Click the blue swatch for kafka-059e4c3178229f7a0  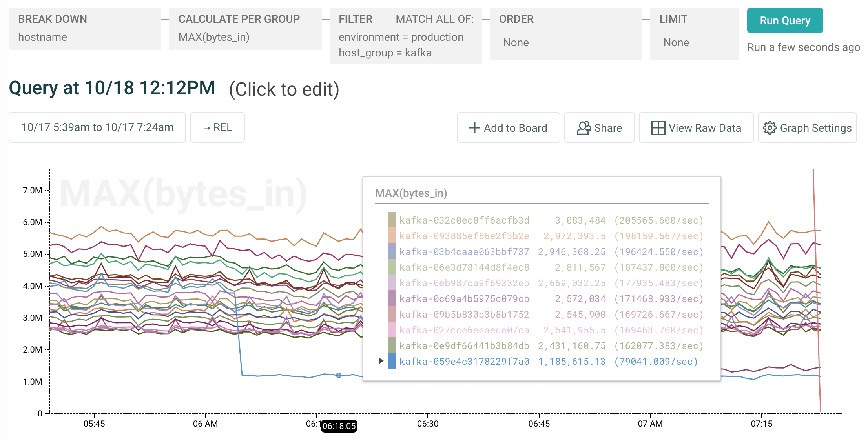click(391, 361)
